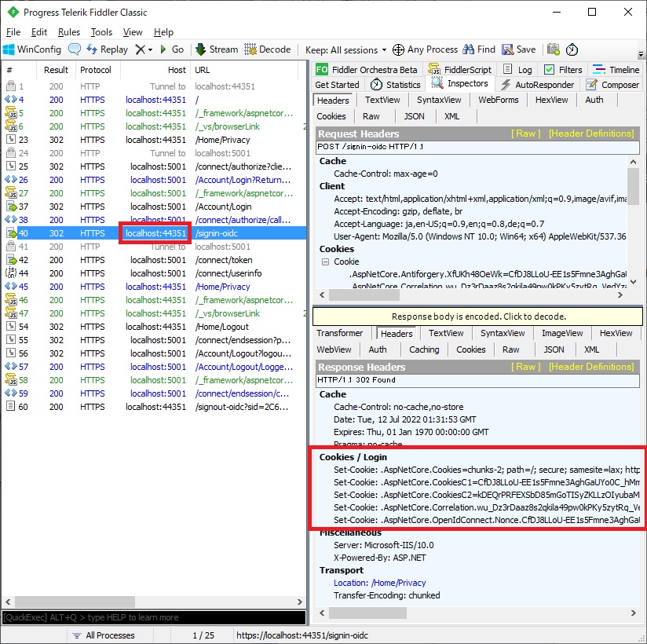The width and height of the screenshot is (647, 644).
Task: Open the response ImageView tab
Action: pos(562,333)
